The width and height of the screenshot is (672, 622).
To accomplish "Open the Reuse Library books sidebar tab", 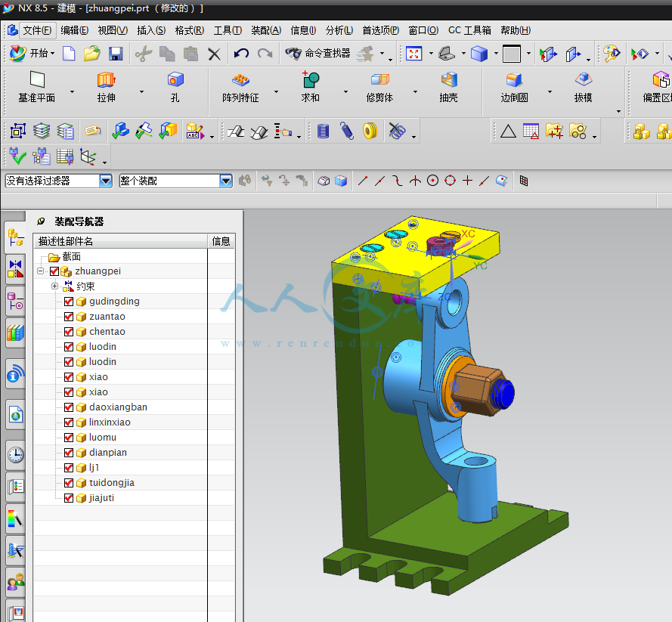I will click(15, 333).
